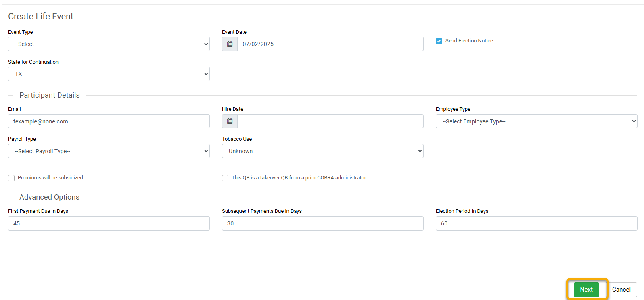Click the green Next button
644x300 pixels.
point(586,290)
